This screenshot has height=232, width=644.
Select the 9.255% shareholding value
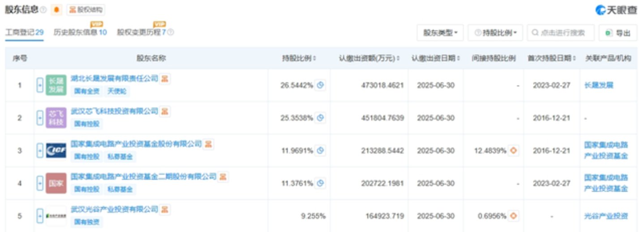(x=313, y=216)
